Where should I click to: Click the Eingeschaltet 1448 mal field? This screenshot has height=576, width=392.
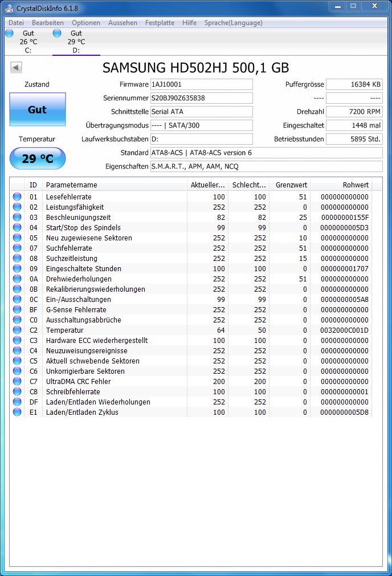pyautogui.click(x=354, y=125)
